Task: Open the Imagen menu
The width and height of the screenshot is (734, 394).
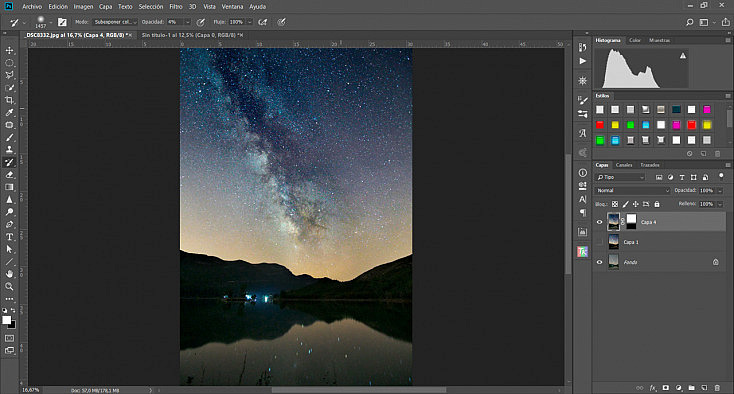Action: tap(83, 7)
